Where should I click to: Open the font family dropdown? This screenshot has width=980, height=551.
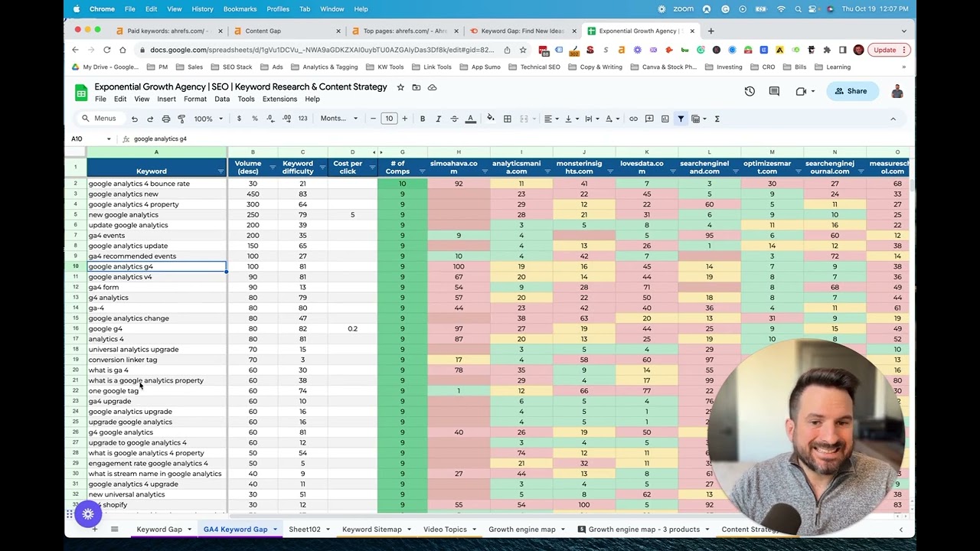339,119
